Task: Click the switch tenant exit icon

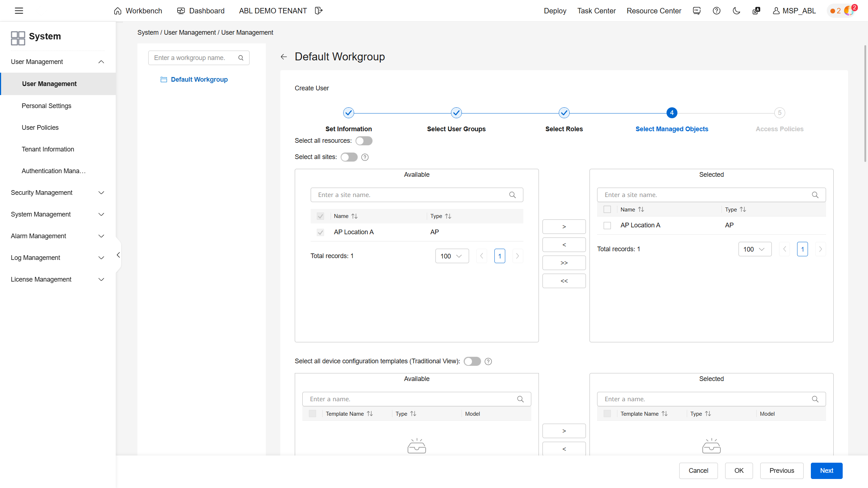Action: [318, 11]
